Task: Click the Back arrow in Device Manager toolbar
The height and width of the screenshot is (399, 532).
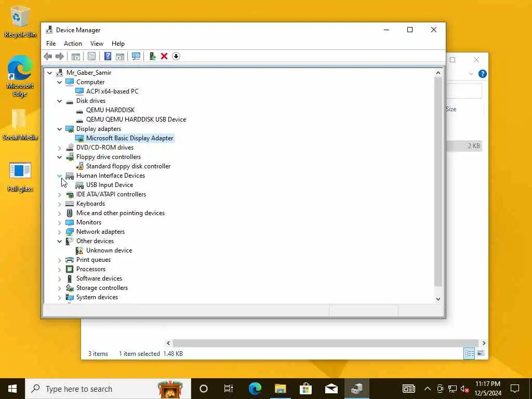Action: point(48,56)
